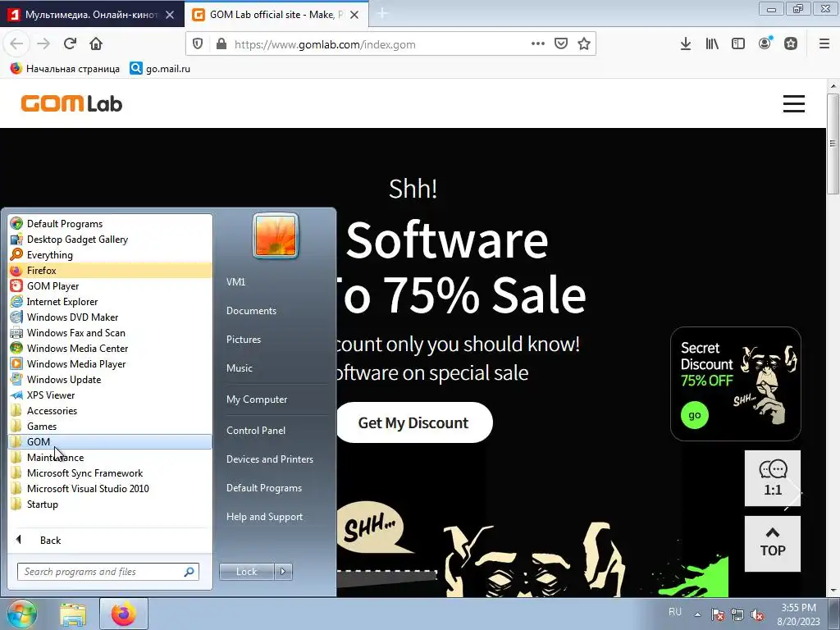The width and height of the screenshot is (840, 630).
Task: Expand Microsoft Visual Studio 2010 folder
Action: [111, 489]
